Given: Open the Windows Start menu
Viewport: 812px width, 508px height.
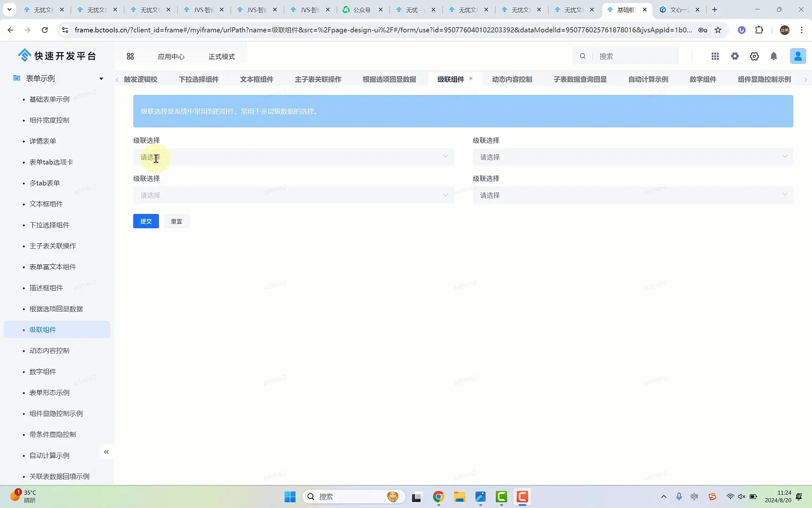Looking at the screenshot, I should click(290, 497).
